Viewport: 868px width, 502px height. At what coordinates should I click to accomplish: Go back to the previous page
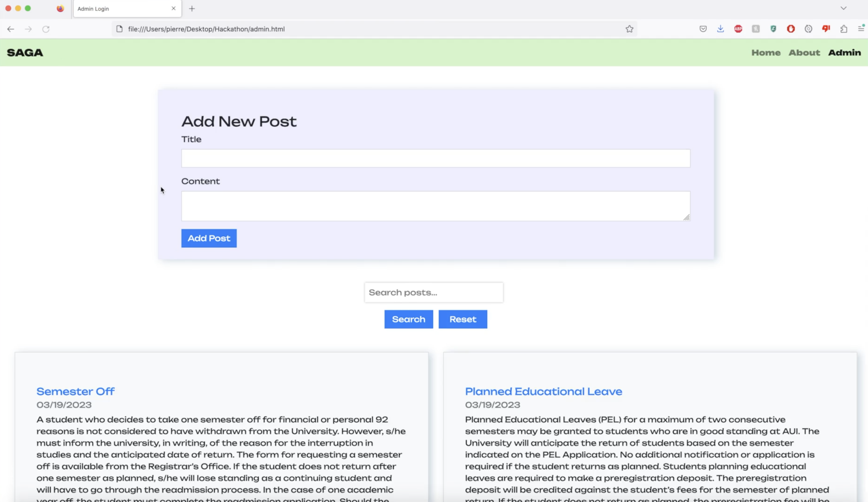point(11,29)
